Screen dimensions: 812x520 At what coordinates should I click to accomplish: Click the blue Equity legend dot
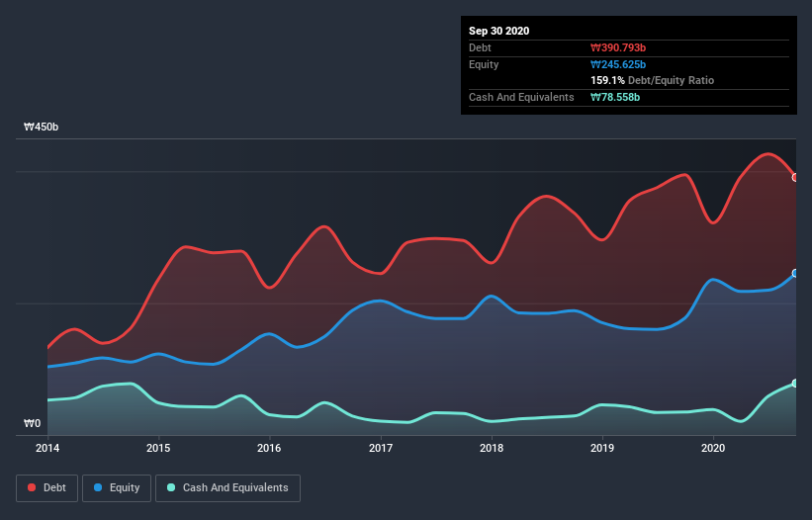[x=98, y=487]
